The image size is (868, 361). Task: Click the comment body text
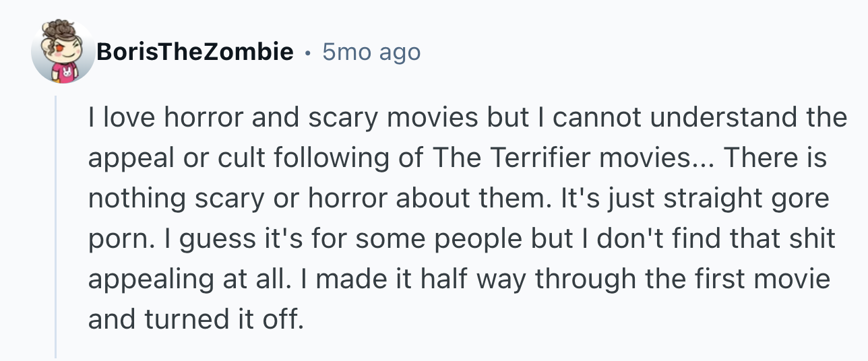point(467,218)
